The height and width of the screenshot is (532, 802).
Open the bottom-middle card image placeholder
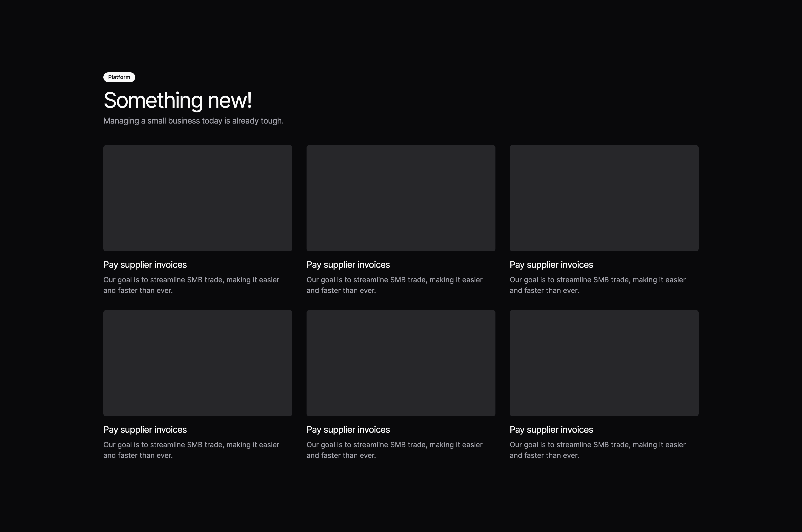(401, 363)
